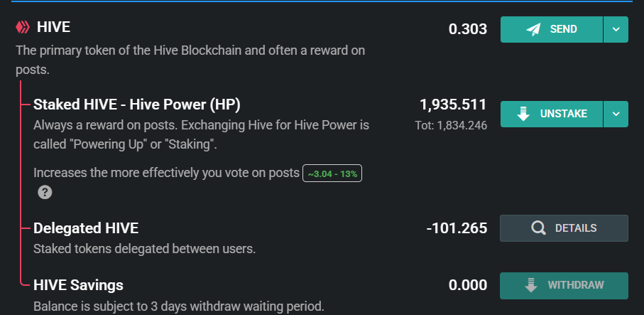Click the Details magnifying glass icon
Image resolution: width=644 pixels, height=315 pixels.
(x=538, y=228)
